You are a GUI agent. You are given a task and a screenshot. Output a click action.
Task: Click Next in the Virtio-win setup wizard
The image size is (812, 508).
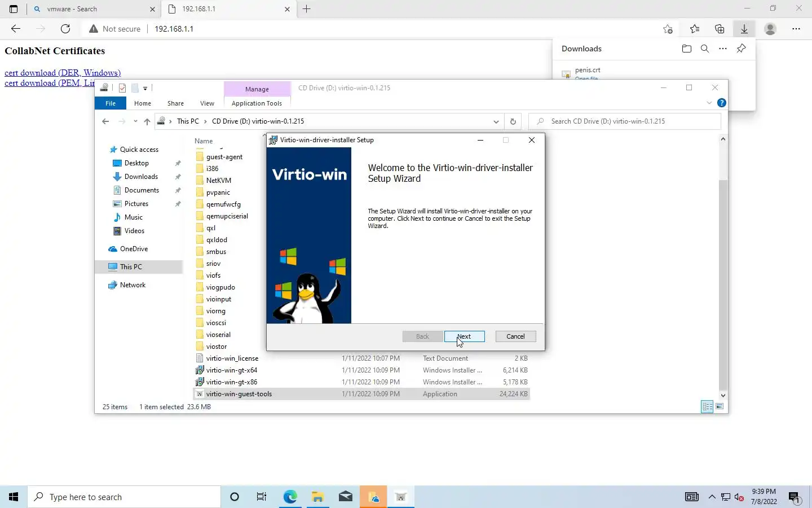(464, 336)
